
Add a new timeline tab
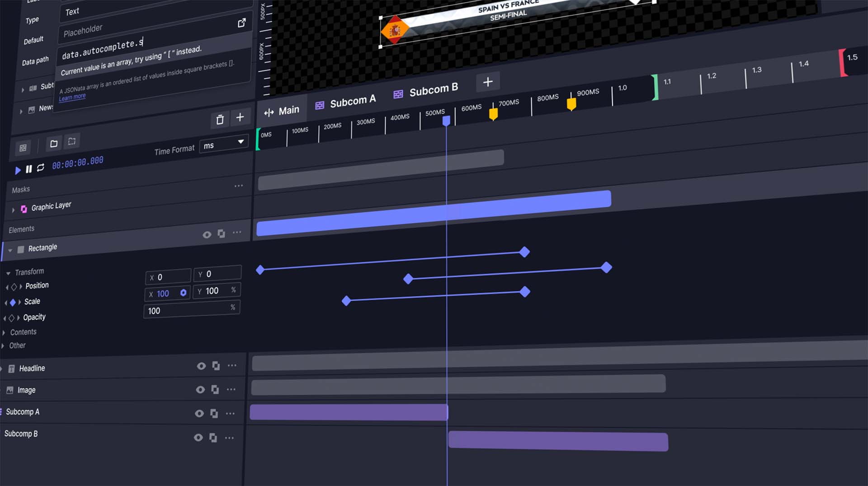click(x=488, y=82)
